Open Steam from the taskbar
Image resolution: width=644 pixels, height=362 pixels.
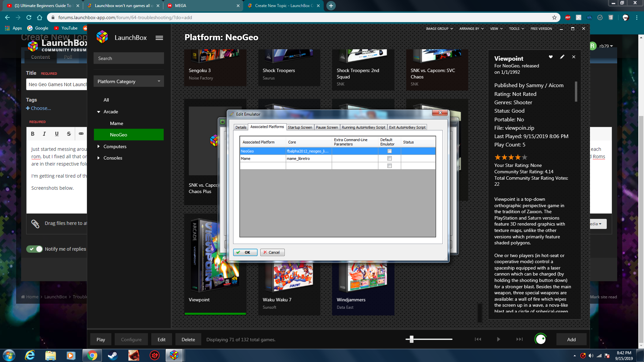pyautogui.click(x=112, y=355)
